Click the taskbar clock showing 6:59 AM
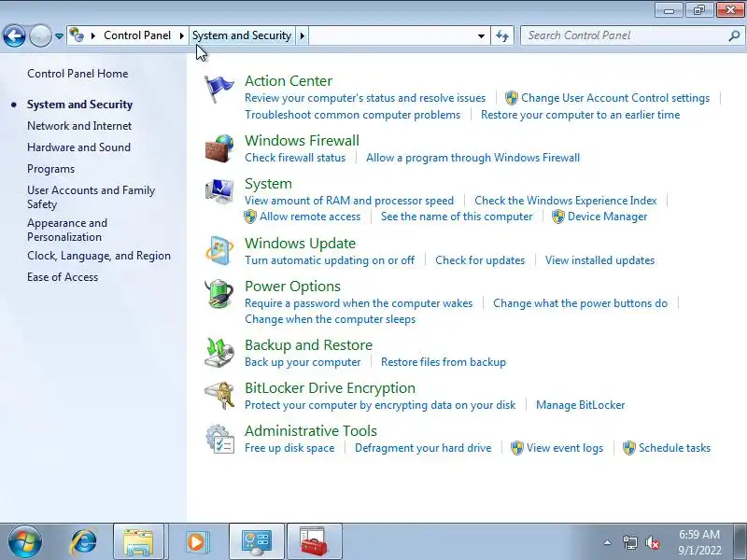The width and height of the screenshot is (747, 560). tap(698, 542)
